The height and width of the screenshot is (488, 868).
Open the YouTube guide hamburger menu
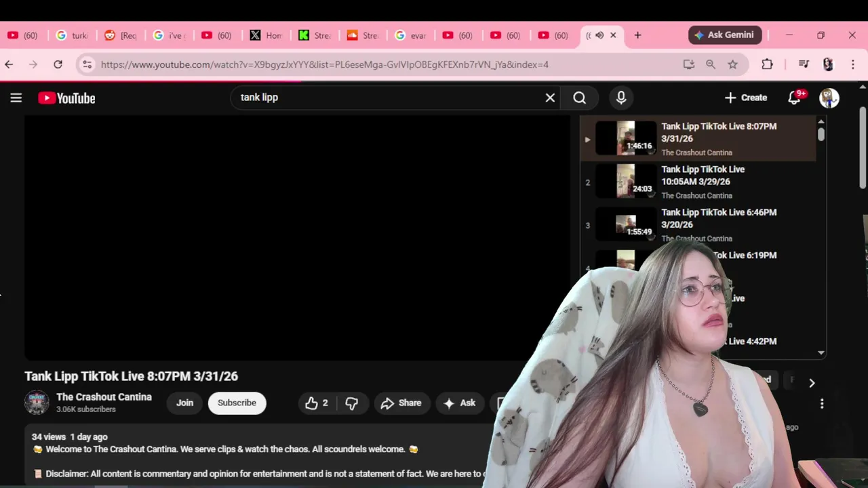pyautogui.click(x=16, y=98)
